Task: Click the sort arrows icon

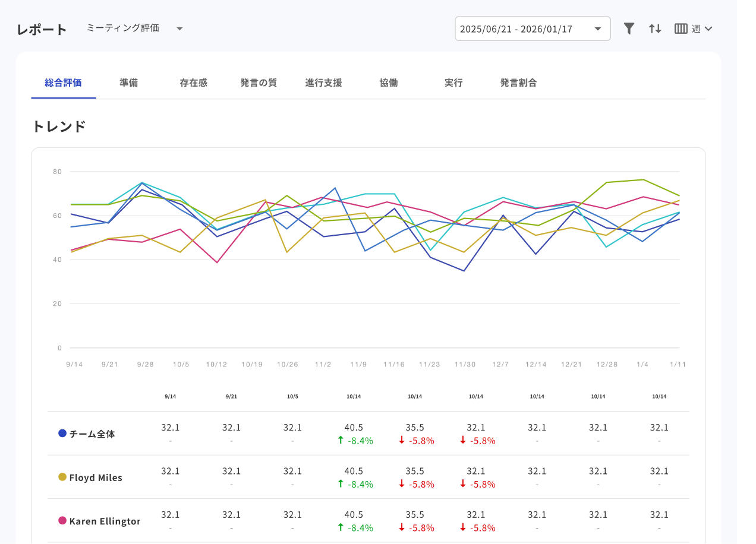Action: pyautogui.click(x=655, y=29)
